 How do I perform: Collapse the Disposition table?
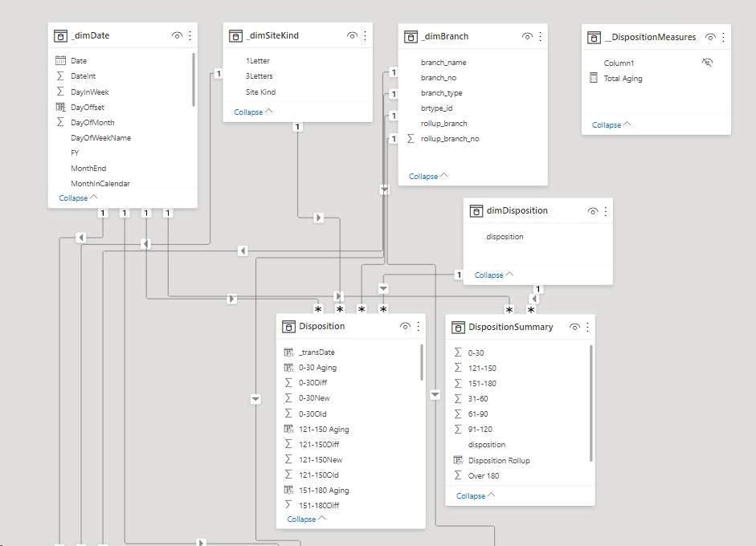[305, 519]
